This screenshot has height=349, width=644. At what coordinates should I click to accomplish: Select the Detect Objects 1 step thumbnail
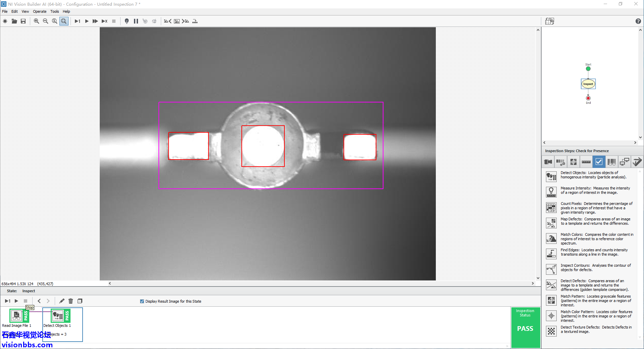57,316
